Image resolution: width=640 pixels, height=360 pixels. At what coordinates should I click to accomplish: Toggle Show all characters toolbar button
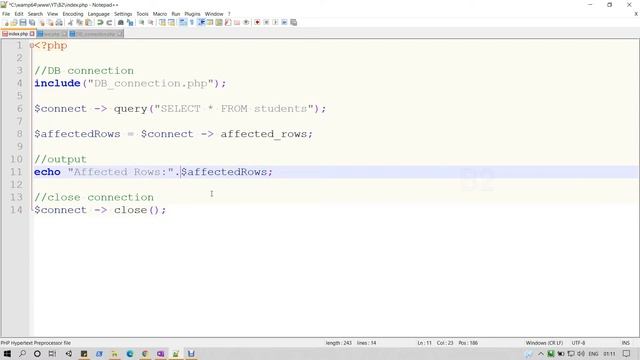(192, 22)
